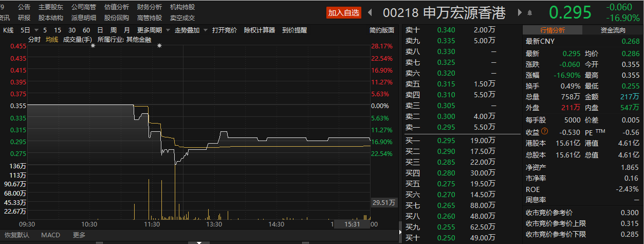Select the 日 daily period
Viewport: 644px width, 244px height.
(100, 30)
